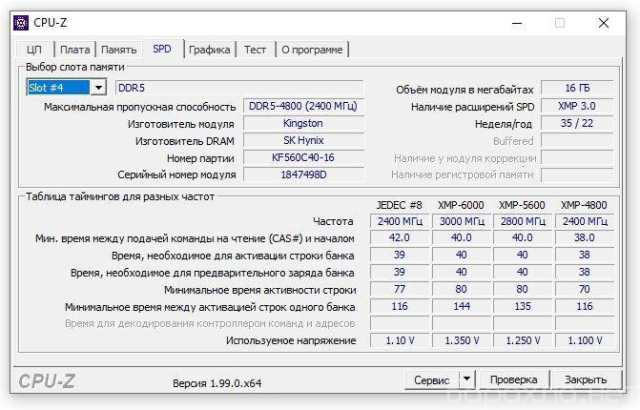The width and height of the screenshot is (640, 410).
Task: Click the KF560C40-16 part number field
Action: [303, 158]
